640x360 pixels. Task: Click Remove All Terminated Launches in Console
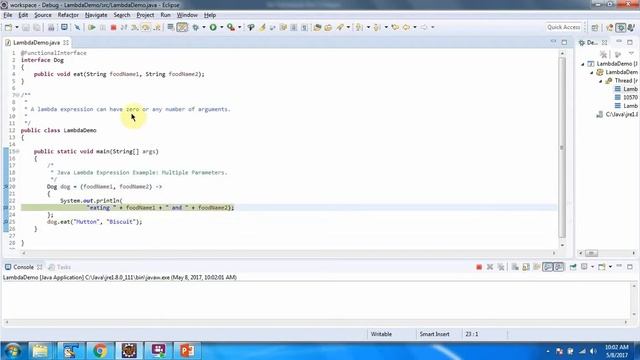point(501,267)
